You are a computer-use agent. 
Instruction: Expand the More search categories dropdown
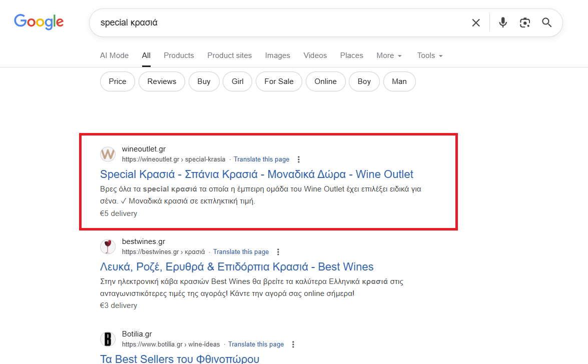(x=389, y=55)
